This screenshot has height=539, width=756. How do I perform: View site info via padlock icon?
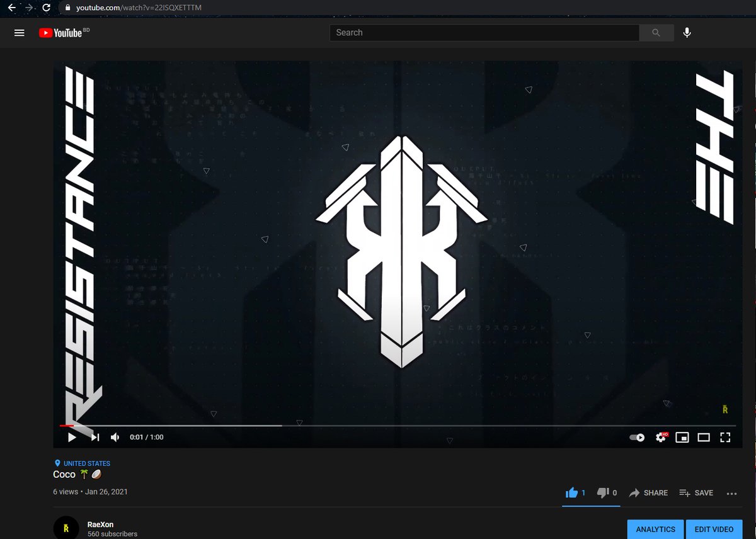pos(67,8)
